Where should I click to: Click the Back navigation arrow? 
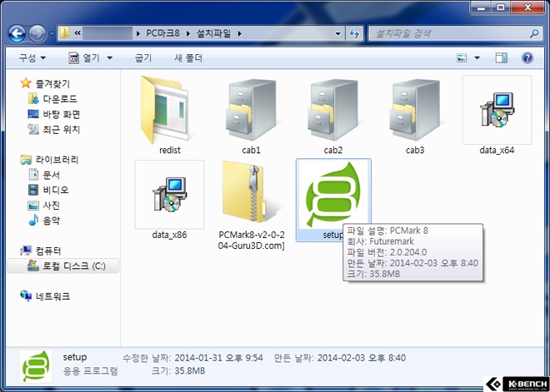coord(17,33)
